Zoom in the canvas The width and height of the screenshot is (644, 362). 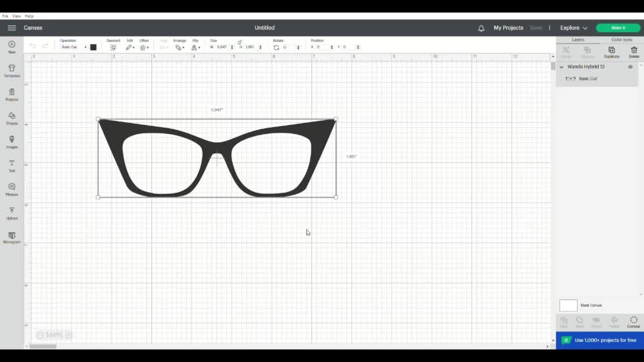(68, 335)
